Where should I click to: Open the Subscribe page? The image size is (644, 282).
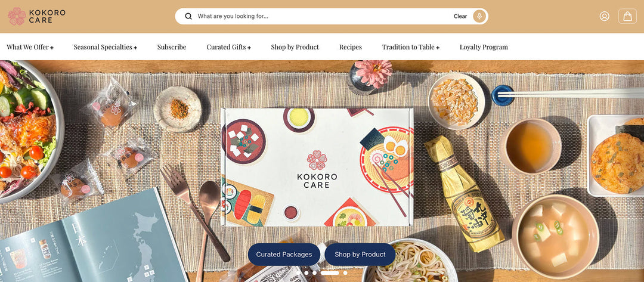pyautogui.click(x=172, y=47)
